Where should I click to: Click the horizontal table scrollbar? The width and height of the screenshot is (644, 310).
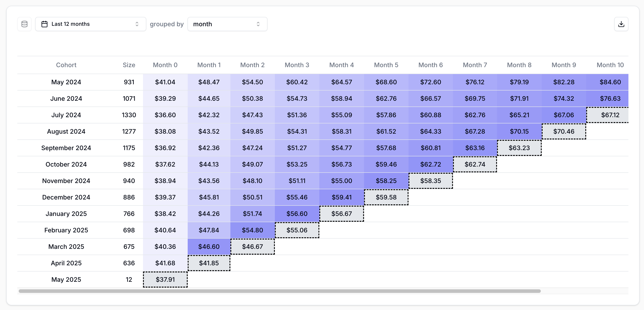click(x=280, y=291)
